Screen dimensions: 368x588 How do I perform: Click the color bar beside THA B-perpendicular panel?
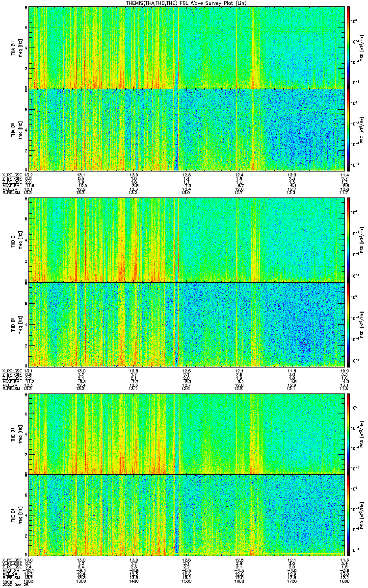coord(348,47)
